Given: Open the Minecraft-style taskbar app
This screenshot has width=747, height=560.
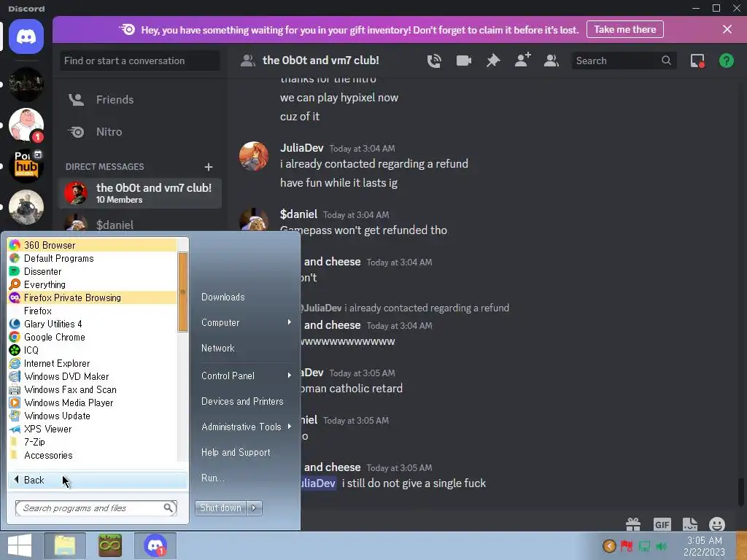Looking at the screenshot, I should [110, 545].
